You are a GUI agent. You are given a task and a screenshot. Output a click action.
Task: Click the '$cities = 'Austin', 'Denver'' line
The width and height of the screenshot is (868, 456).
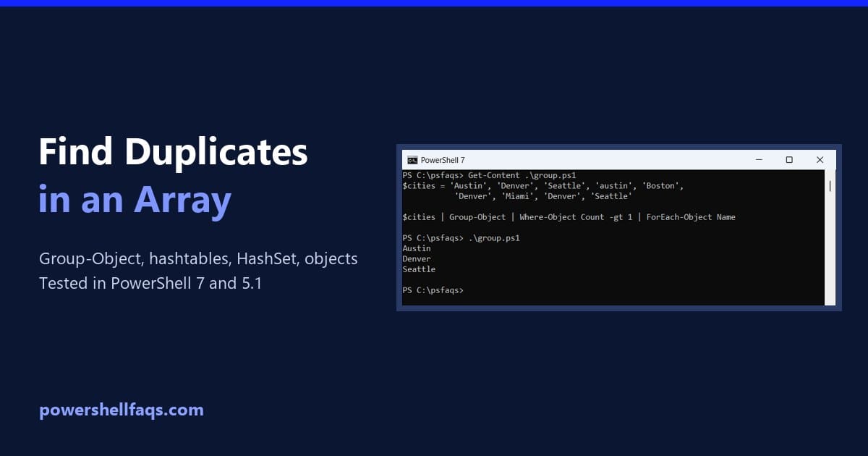pos(543,186)
